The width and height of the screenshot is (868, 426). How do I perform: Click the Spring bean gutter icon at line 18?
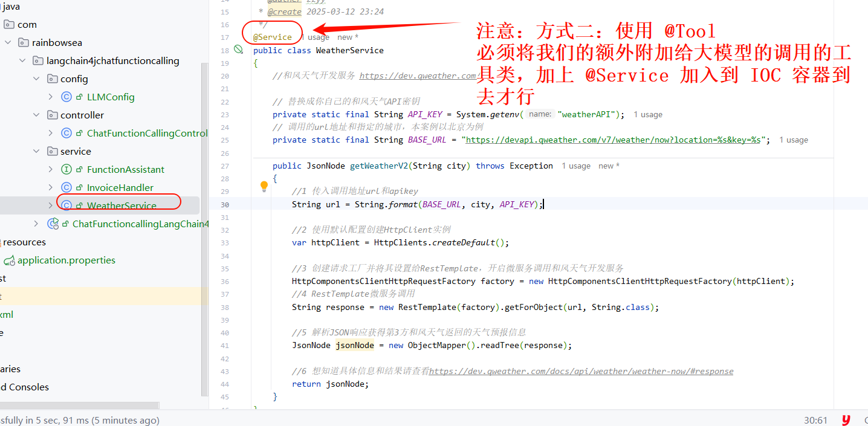click(x=239, y=50)
